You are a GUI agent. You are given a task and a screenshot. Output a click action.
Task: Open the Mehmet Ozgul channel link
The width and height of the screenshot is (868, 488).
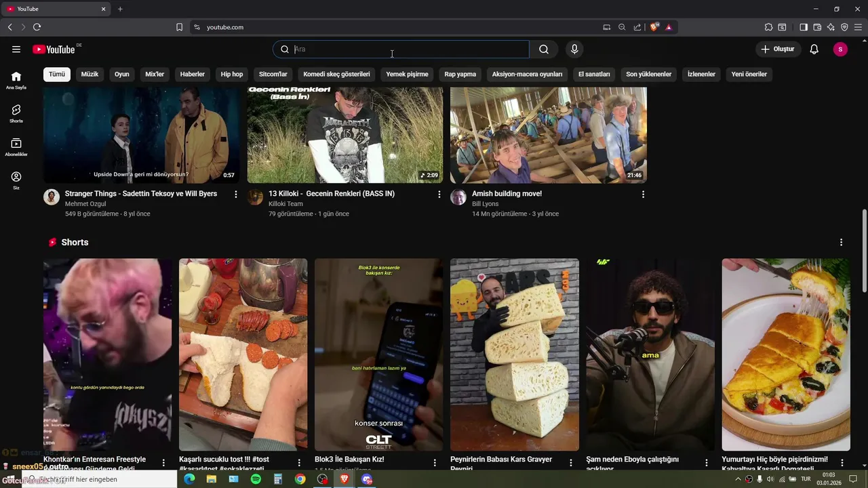[85, 203]
